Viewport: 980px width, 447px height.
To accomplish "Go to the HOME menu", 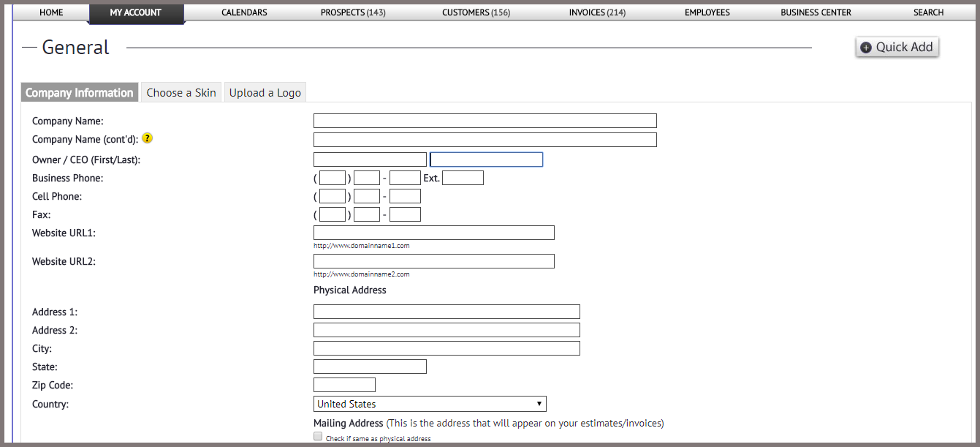I will [51, 12].
